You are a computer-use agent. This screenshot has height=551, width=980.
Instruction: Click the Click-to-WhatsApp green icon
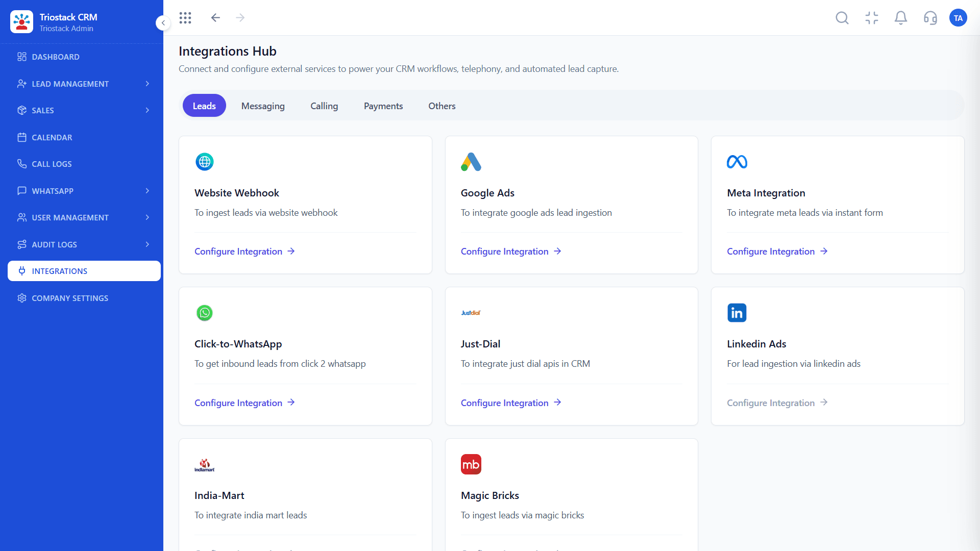tap(205, 313)
